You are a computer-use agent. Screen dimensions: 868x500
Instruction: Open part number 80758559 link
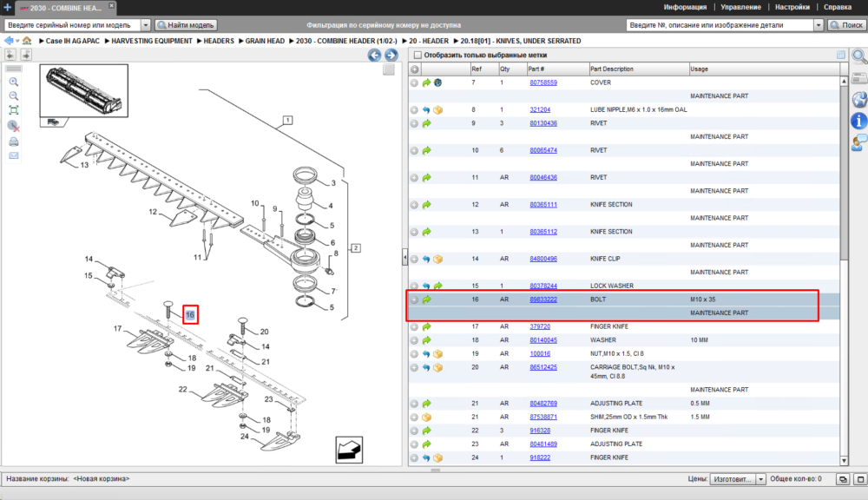point(543,82)
